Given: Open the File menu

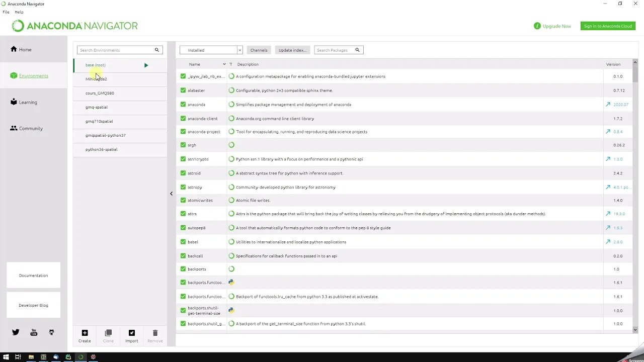Looking at the screenshot, I should (x=6, y=12).
